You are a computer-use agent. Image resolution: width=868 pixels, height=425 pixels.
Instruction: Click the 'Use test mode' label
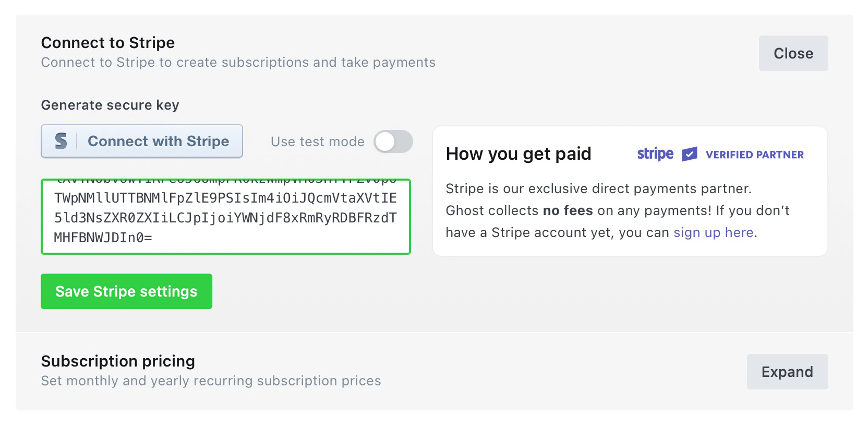point(317,141)
